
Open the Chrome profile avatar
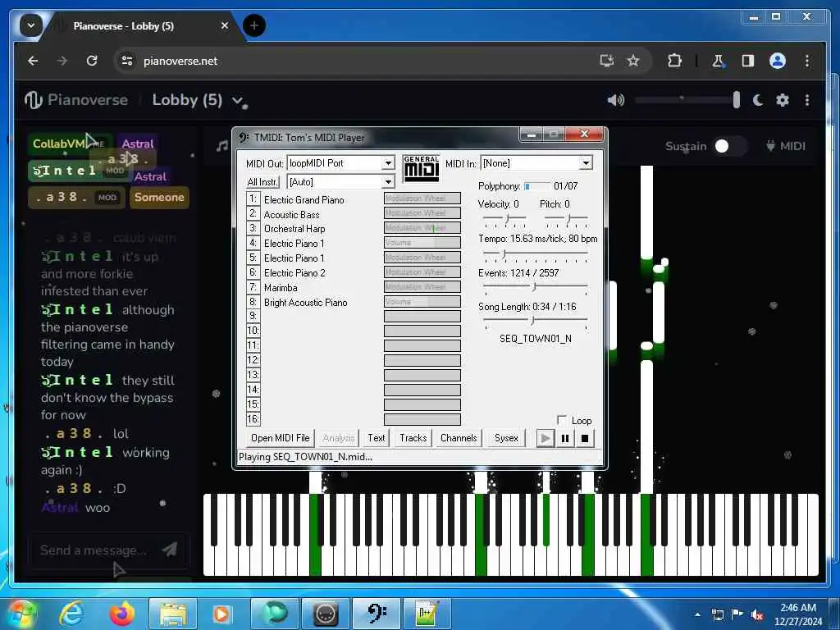(x=778, y=61)
